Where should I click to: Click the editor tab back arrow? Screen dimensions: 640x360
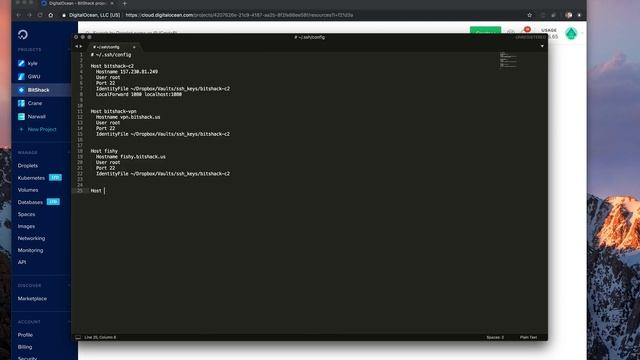click(x=76, y=47)
